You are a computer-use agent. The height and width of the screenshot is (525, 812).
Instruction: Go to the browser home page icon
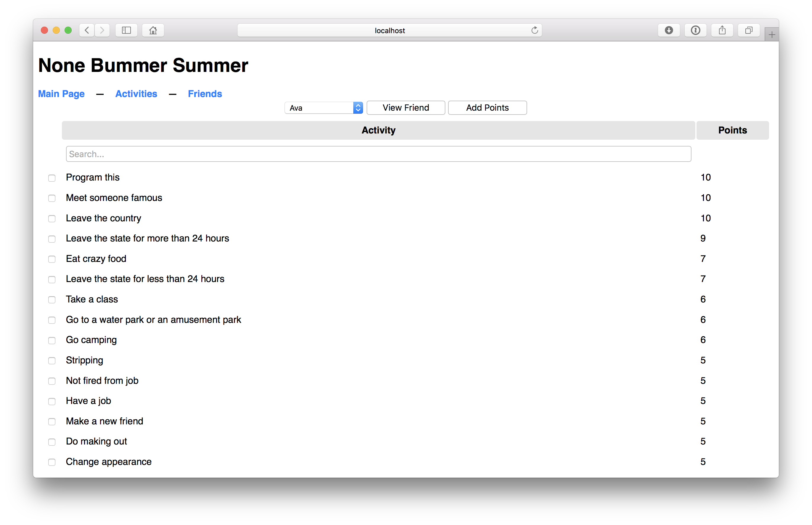point(153,30)
